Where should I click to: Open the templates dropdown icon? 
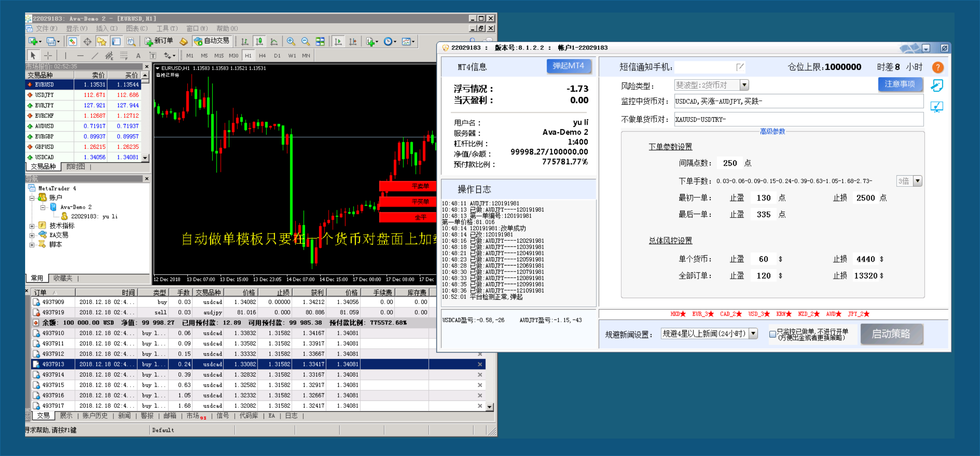click(x=408, y=41)
